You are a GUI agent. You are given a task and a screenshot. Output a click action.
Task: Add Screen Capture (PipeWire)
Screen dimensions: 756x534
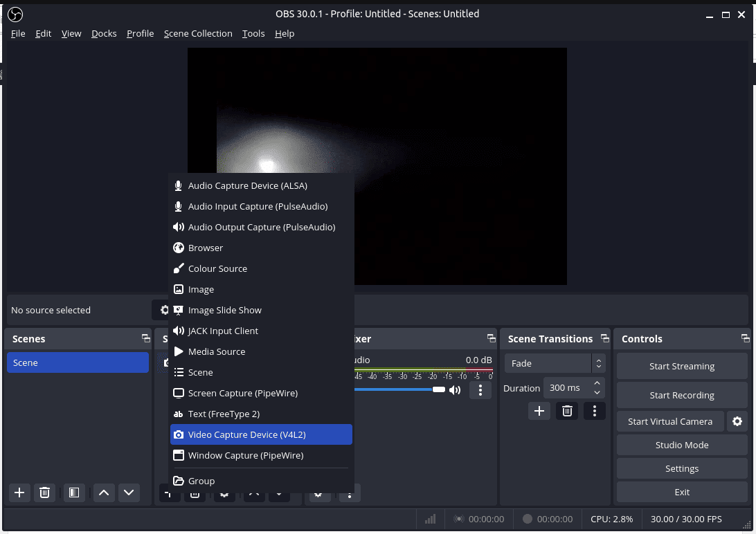(261, 392)
